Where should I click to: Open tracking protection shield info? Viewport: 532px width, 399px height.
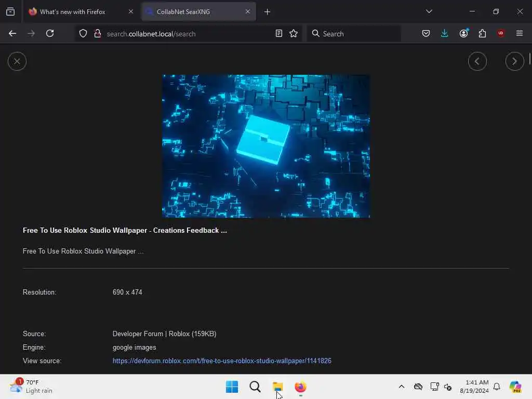click(x=83, y=33)
